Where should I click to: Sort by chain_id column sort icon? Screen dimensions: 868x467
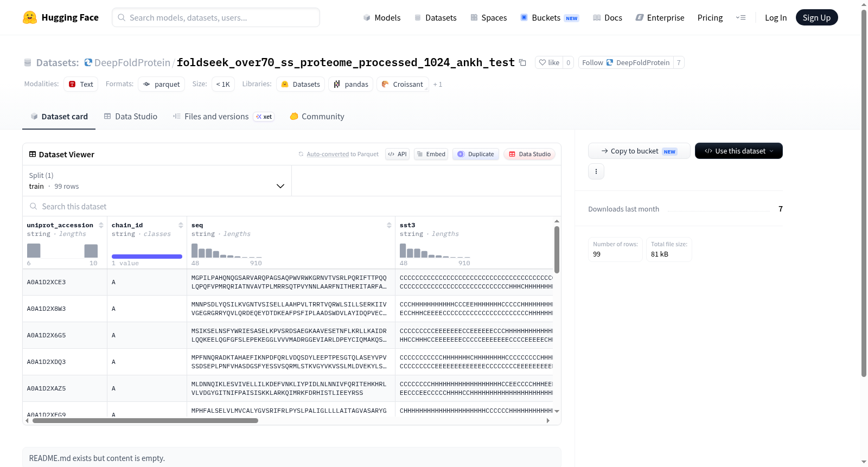181,225
